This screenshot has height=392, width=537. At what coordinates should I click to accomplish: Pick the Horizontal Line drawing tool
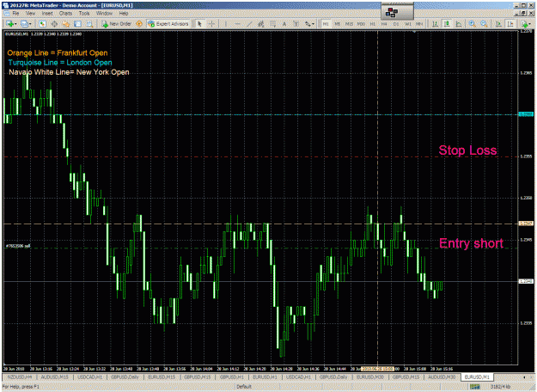(x=237, y=24)
